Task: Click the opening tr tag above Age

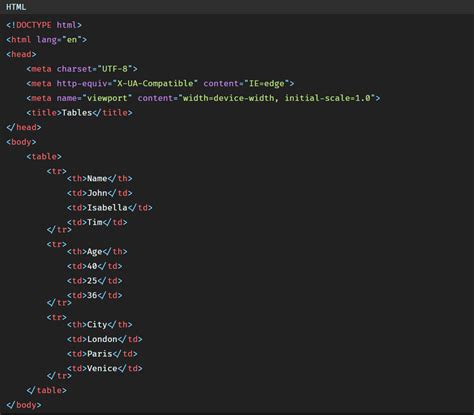Action: tap(57, 244)
